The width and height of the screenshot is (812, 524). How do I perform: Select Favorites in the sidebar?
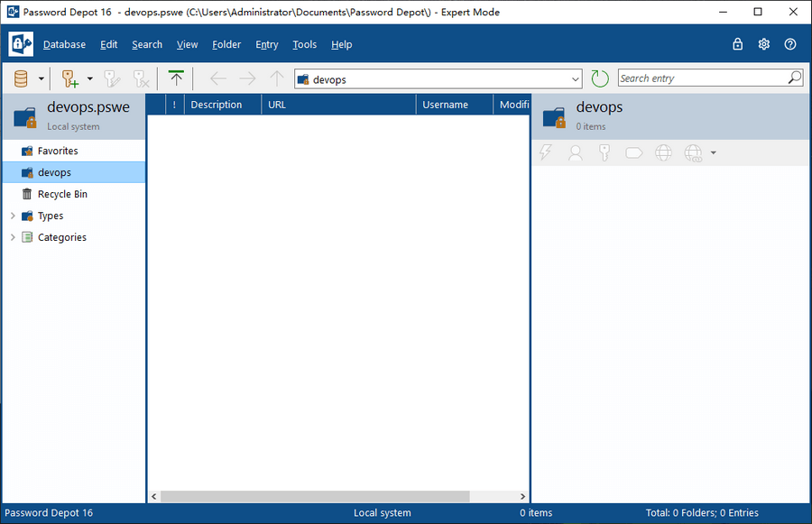coord(58,151)
